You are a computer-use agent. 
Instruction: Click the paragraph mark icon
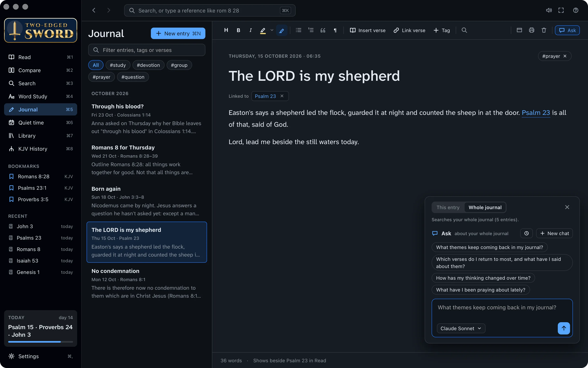pos(335,30)
